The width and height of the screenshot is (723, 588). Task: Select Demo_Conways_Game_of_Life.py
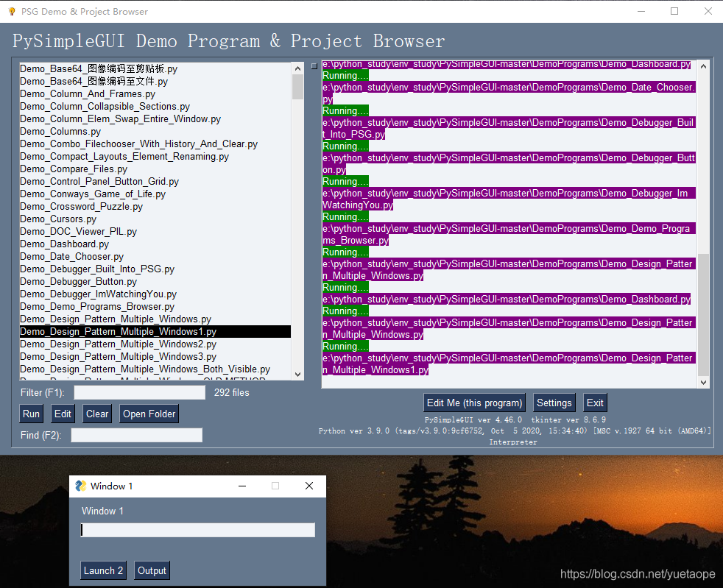tap(155, 194)
